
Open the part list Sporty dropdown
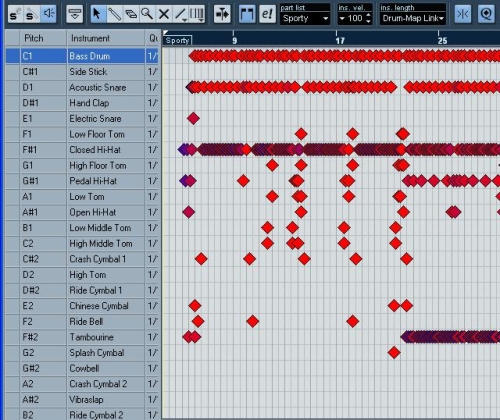pos(305,18)
